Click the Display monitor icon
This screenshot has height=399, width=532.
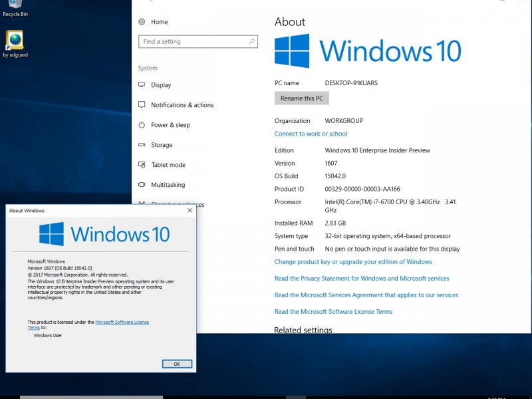142,85
